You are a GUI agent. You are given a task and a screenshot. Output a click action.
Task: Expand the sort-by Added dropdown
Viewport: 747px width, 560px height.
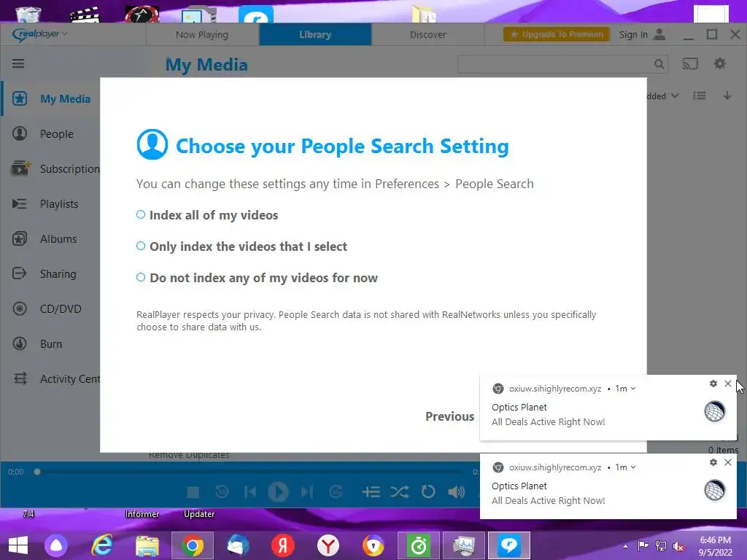tap(662, 96)
